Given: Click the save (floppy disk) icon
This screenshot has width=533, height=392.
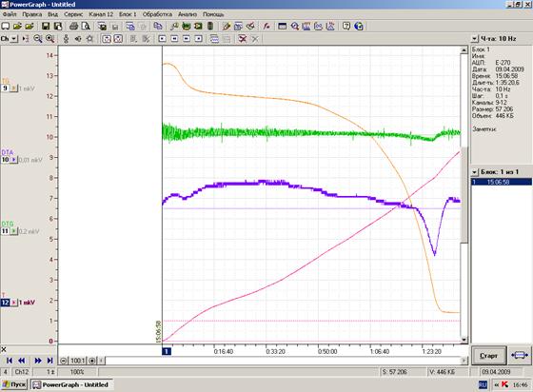Looking at the screenshot, I should 46,26.
